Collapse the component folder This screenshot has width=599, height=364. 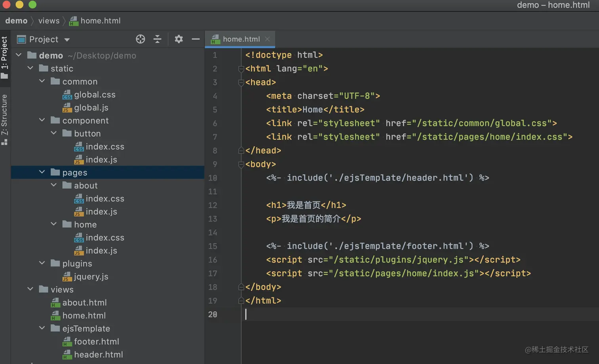pos(42,120)
